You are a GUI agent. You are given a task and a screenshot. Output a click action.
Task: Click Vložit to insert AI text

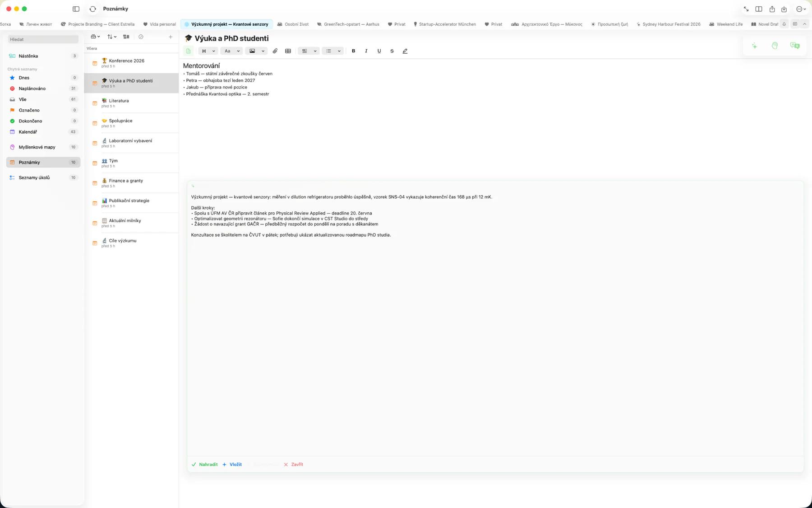pyautogui.click(x=232, y=465)
